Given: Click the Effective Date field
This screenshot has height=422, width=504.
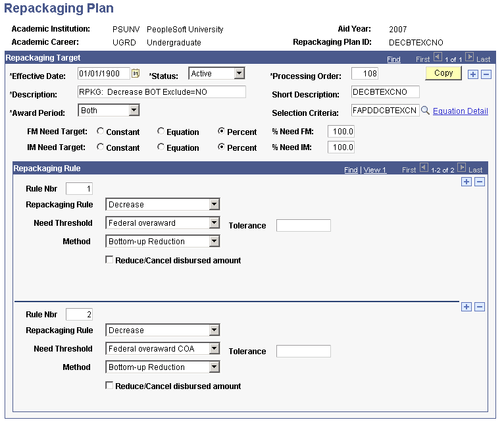Looking at the screenshot, I should coord(104,73).
